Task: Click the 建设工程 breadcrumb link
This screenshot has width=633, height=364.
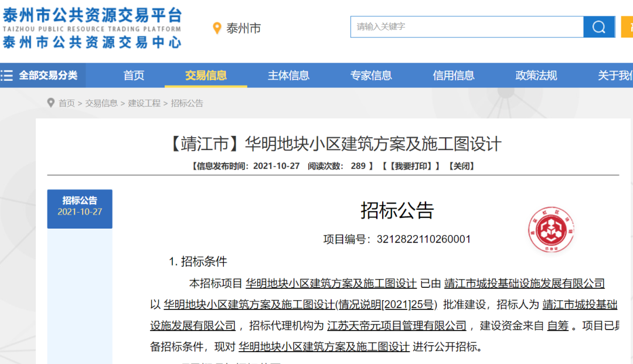Action: coord(144,103)
